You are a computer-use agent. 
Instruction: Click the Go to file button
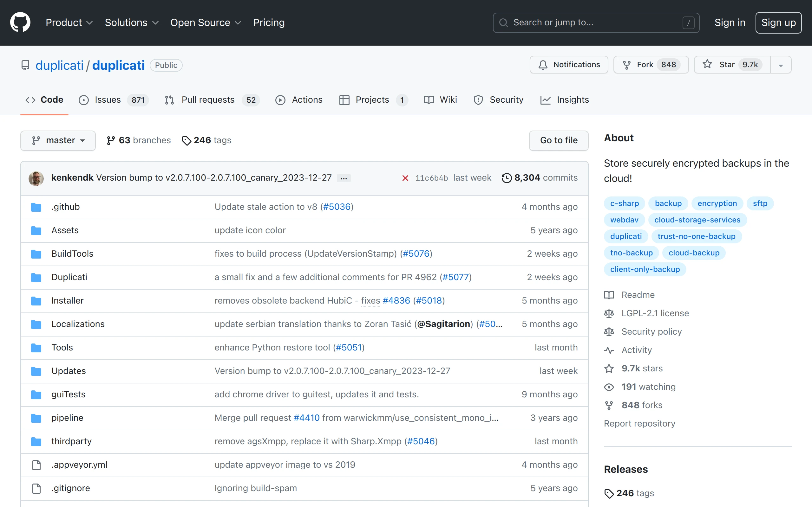pyautogui.click(x=558, y=140)
